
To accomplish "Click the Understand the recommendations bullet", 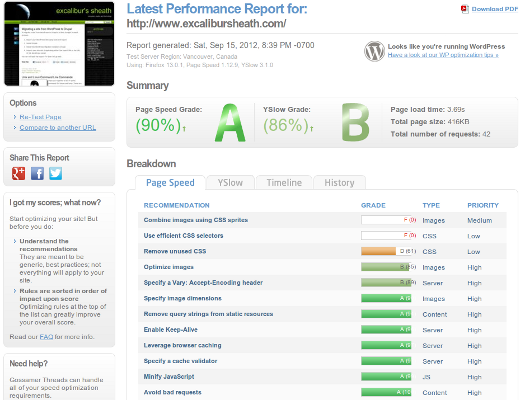I will pos(48,245).
